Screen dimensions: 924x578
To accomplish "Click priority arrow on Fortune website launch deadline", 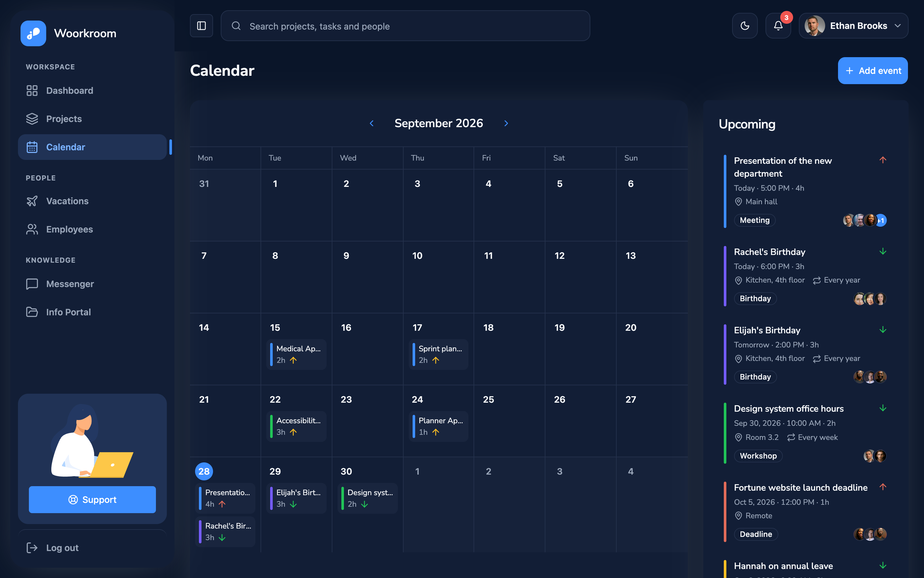I will 883,486.
